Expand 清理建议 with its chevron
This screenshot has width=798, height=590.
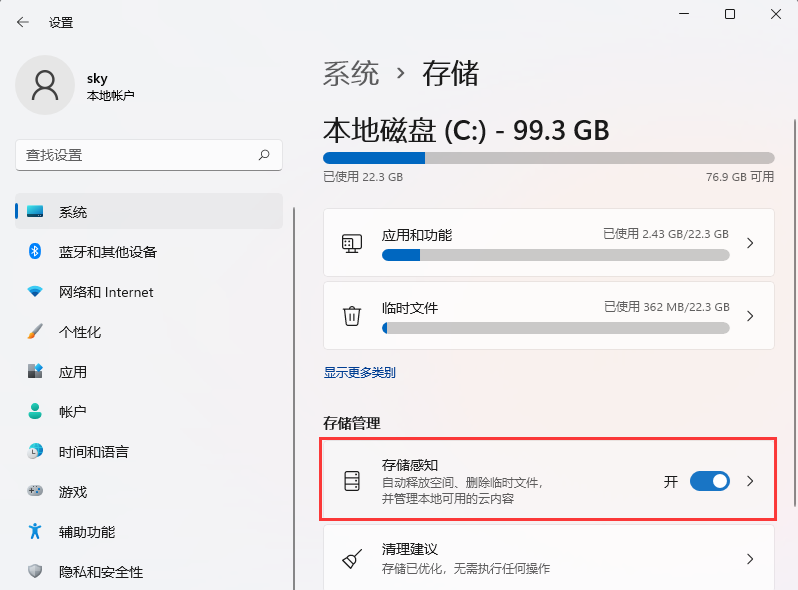750,559
